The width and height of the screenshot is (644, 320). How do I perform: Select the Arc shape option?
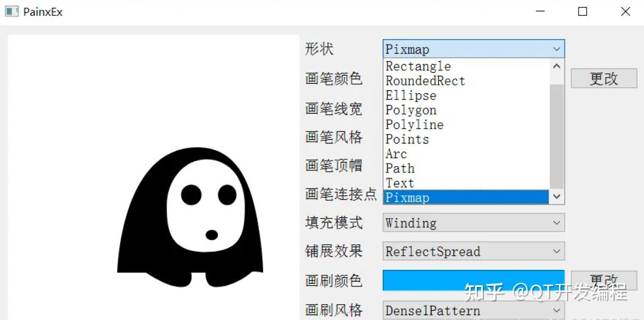[466, 154]
